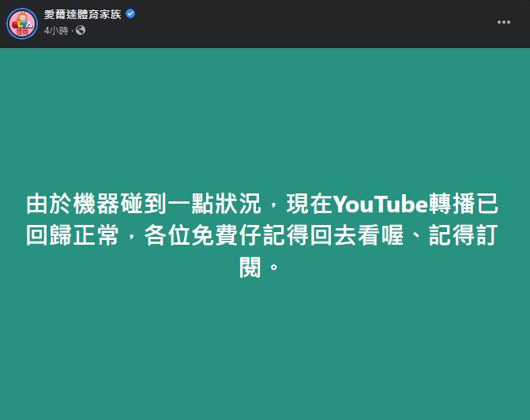Open the 愛爾達體育家族 page name link
Viewport: 530px width, 420px height.
pos(83,13)
